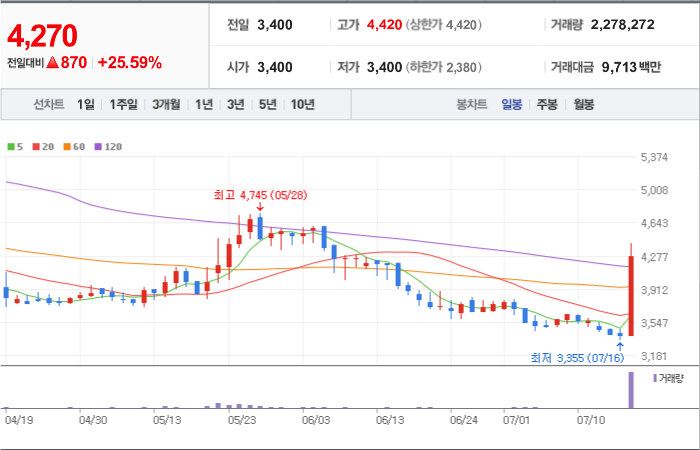
Task: Click the 선차트 label
Action: [49, 105]
